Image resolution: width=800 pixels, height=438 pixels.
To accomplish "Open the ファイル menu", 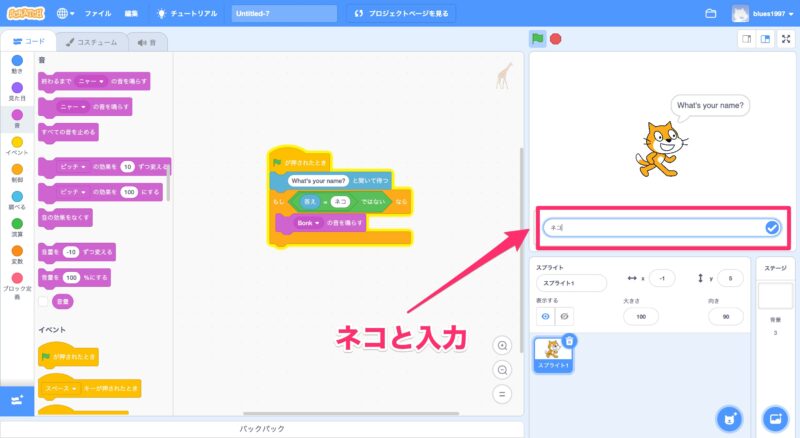I will tap(98, 14).
